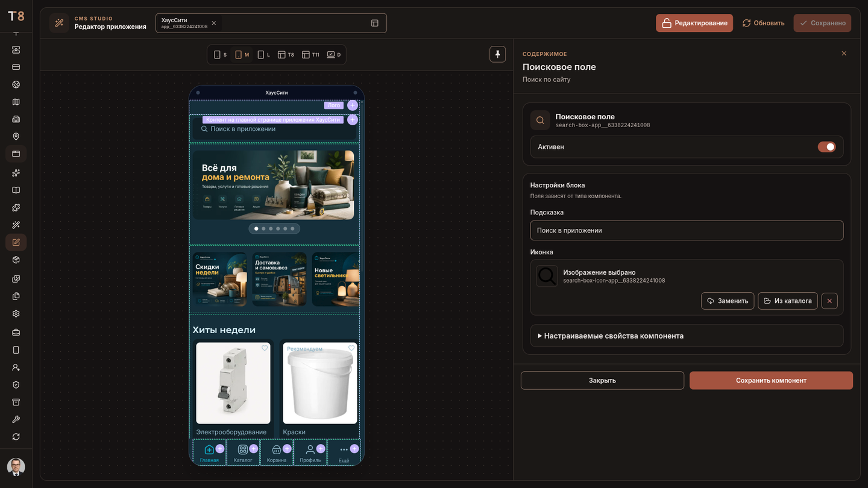The height and width of the screenshot is (488, 868).
Task: Switch to the D desktop viewport
Action: (334, 55)
